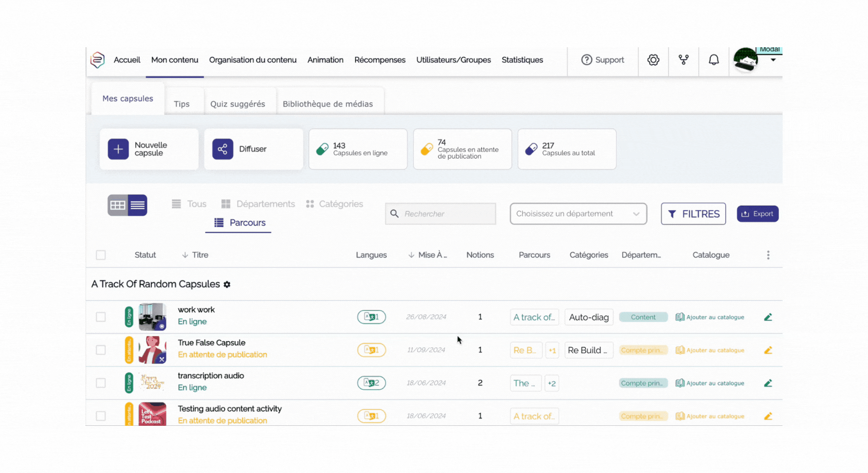Click the notification bell icon

tap(713, 60)
